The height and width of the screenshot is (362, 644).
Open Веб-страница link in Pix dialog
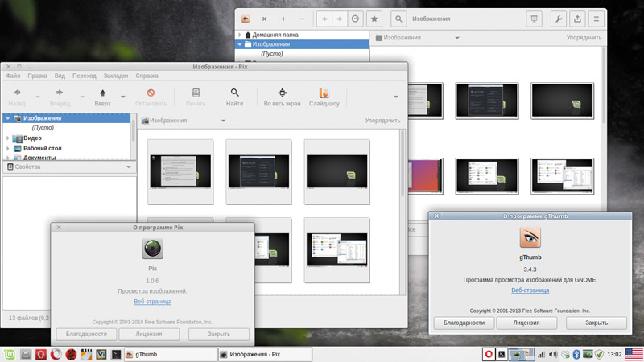[x=152, y=302]
